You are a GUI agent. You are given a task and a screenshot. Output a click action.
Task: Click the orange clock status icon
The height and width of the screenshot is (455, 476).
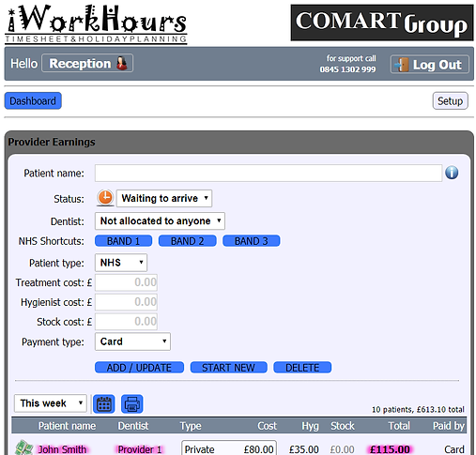105,198
